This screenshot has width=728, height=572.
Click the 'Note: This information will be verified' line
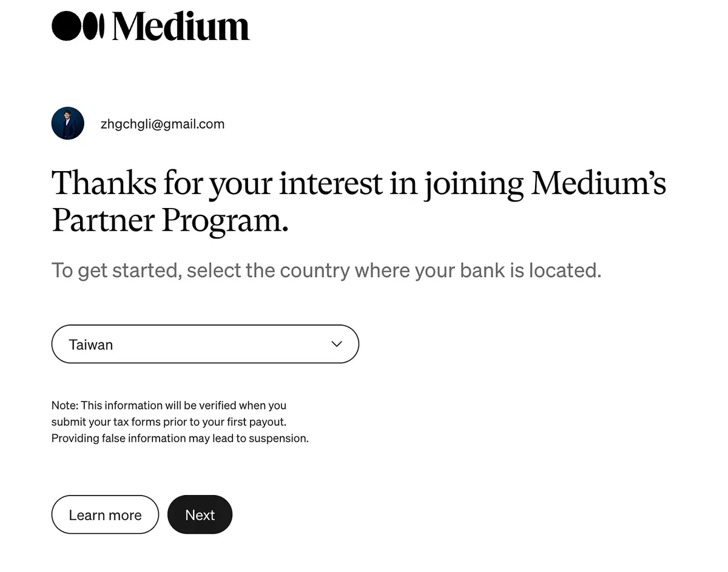coord(169,405)
